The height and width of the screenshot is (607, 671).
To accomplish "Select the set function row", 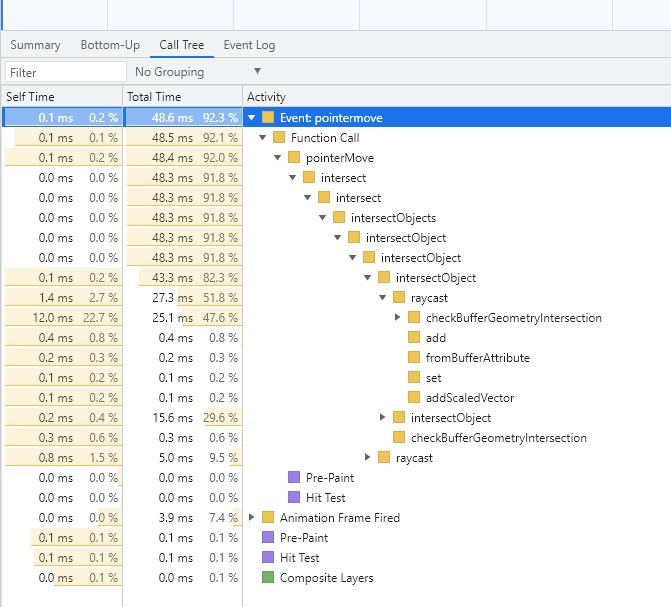I will 435,378.
